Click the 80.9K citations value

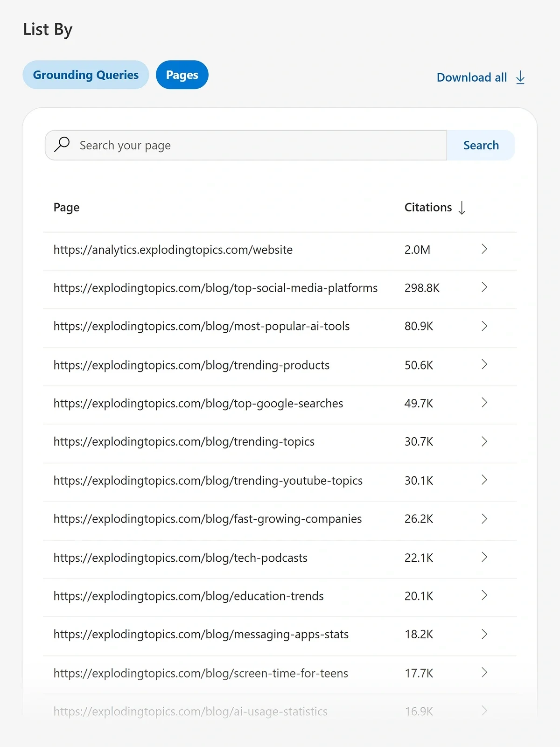[x=419, y=327]
